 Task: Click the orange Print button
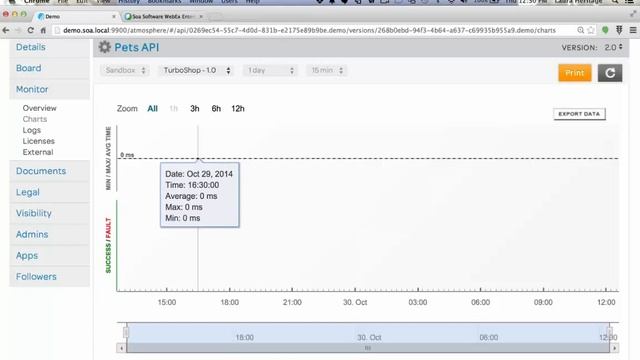coord(575,73)
